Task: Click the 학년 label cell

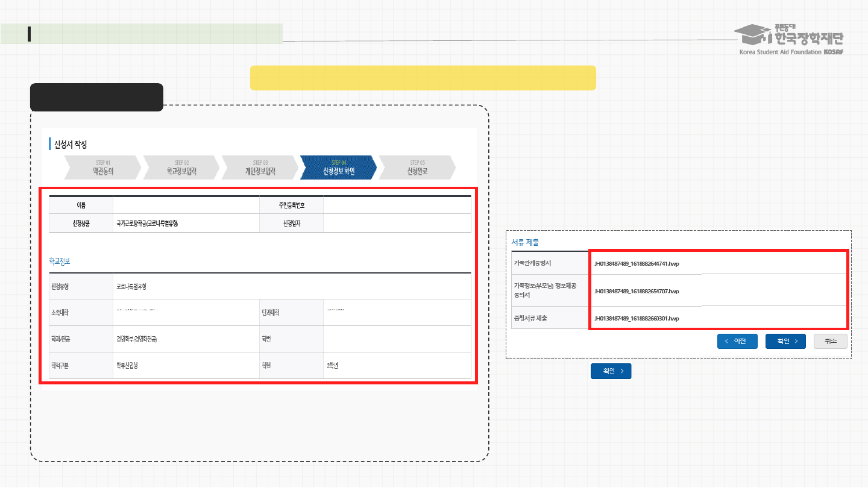Action: (292, 366)
